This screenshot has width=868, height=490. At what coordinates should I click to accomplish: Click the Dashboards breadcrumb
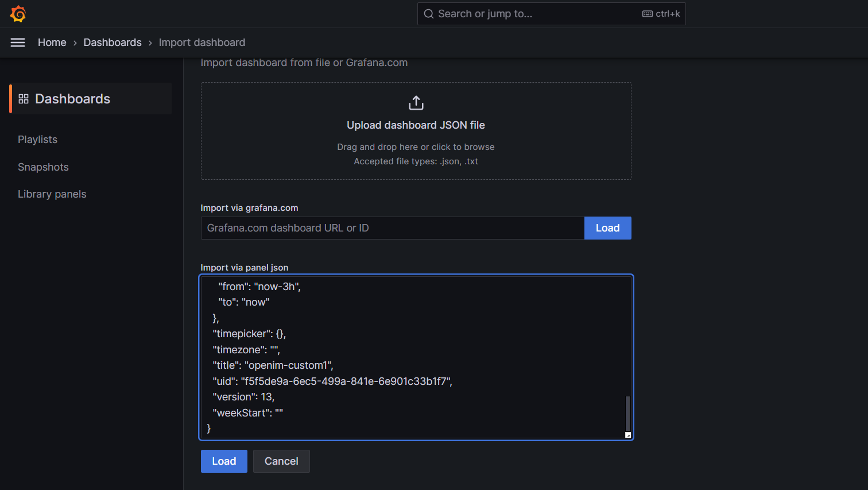point(113,42)
